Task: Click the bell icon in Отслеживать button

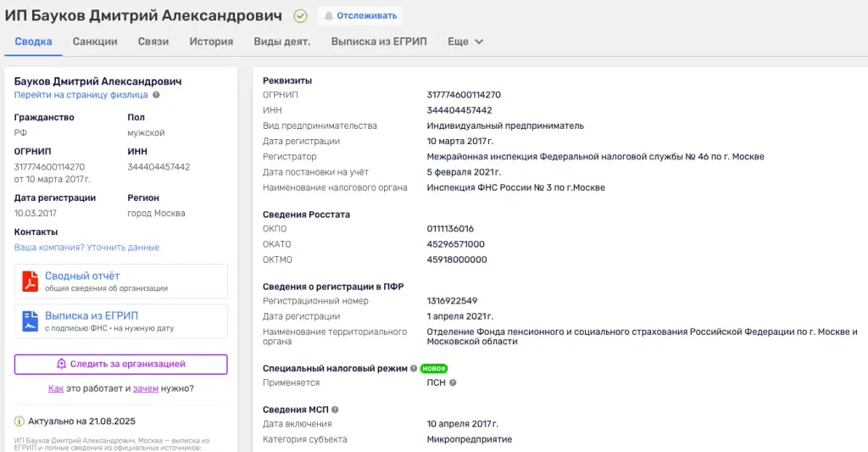Action: coord(328,16)
